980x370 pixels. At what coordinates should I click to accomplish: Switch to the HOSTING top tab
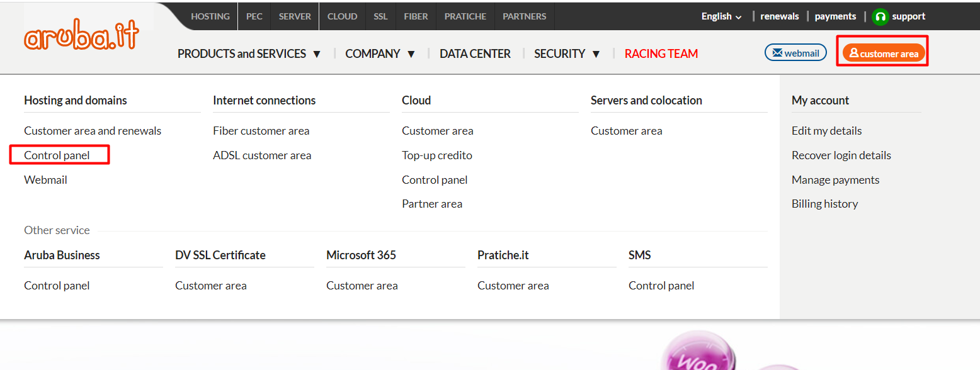[x=210, y=16]
